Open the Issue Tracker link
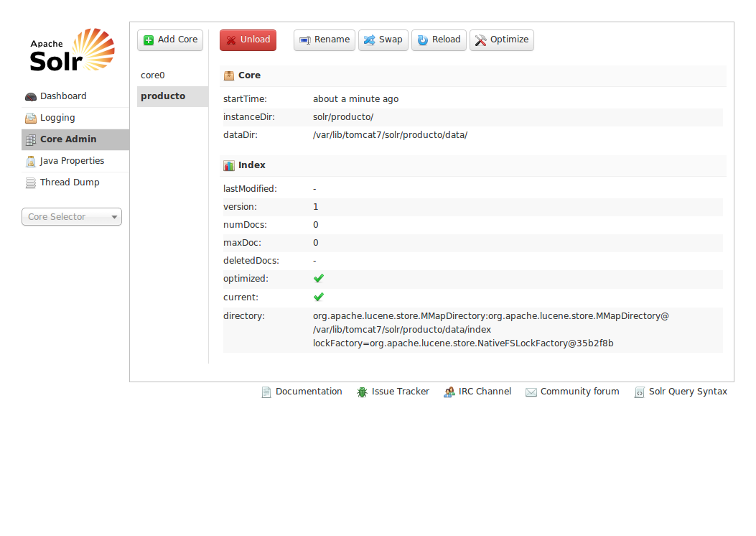The width and height of the screenshot is (756, 536). tap(393, 392)
